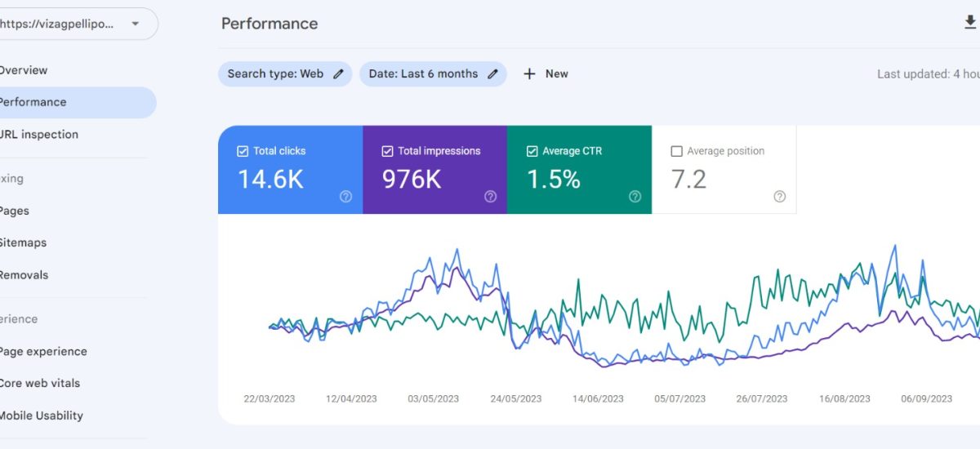The image size is (980, 449).
Task: Open the Date: Last 6 months filter
Action: coord(423,74)
